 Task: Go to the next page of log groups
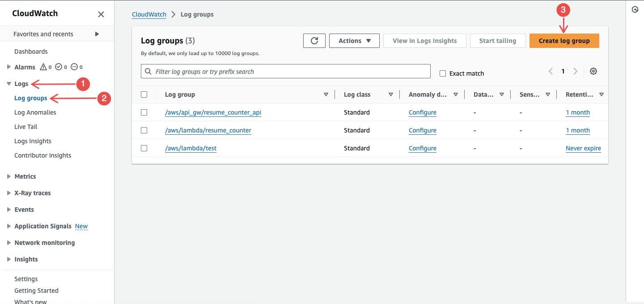[576, 71]
